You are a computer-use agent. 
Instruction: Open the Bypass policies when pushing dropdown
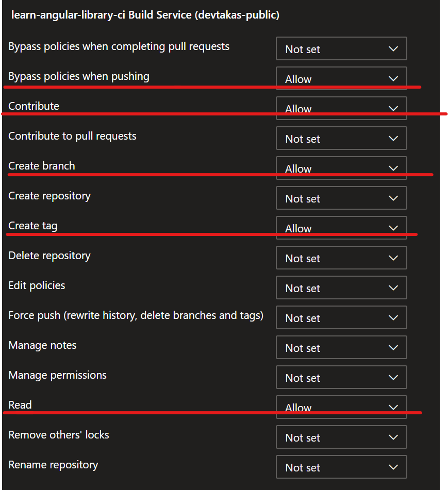click(x=341, y=78)
